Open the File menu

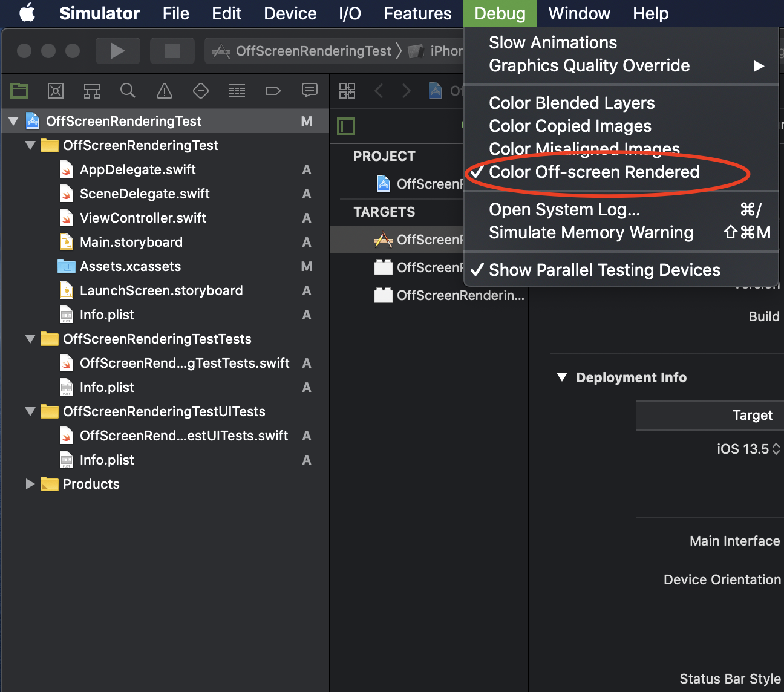click(x=176, y=13)
